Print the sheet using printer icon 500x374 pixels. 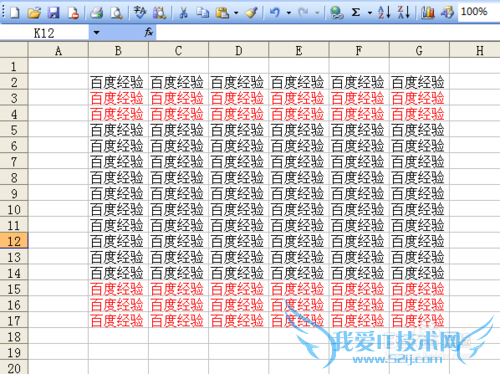point(97,13)
